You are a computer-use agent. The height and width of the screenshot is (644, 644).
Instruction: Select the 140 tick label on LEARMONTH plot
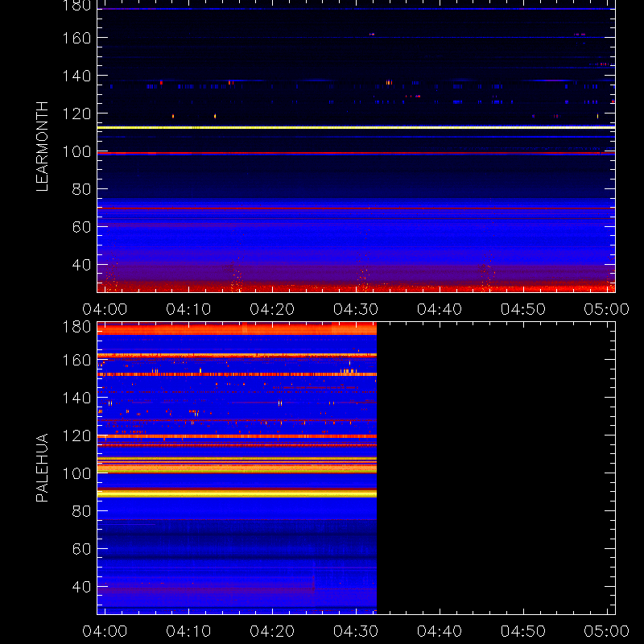point(76,76)
